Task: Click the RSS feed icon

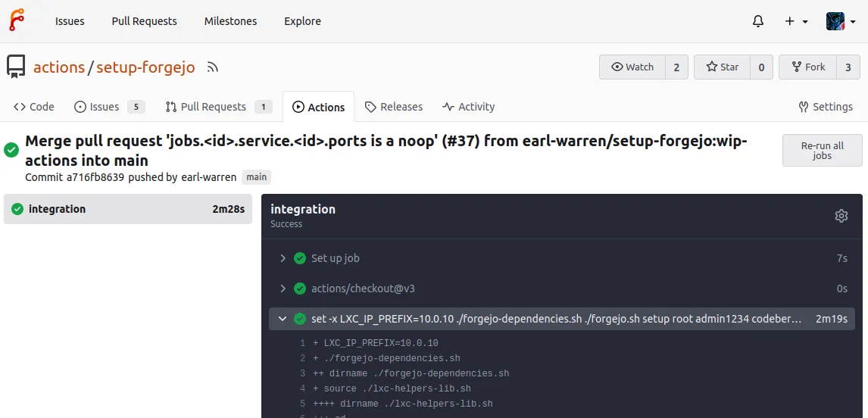Action: (x=213, y=67)
